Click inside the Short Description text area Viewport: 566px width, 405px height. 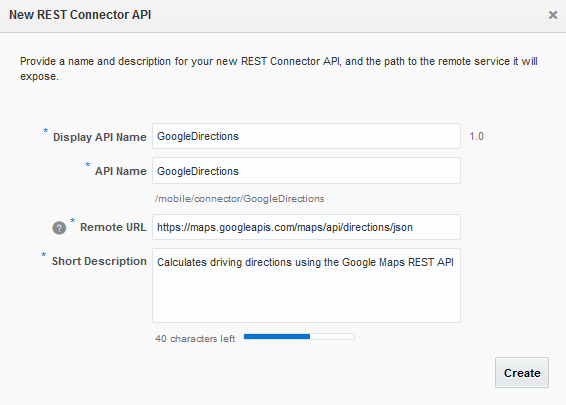click(306, 285)
